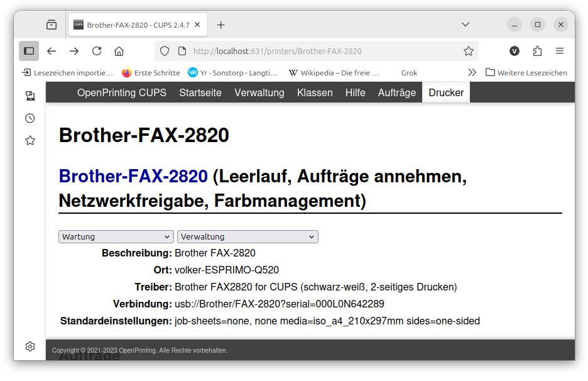Screen dimensions: 588x381
Task: Click the site information page icon
Action: [x=182, y=51]
